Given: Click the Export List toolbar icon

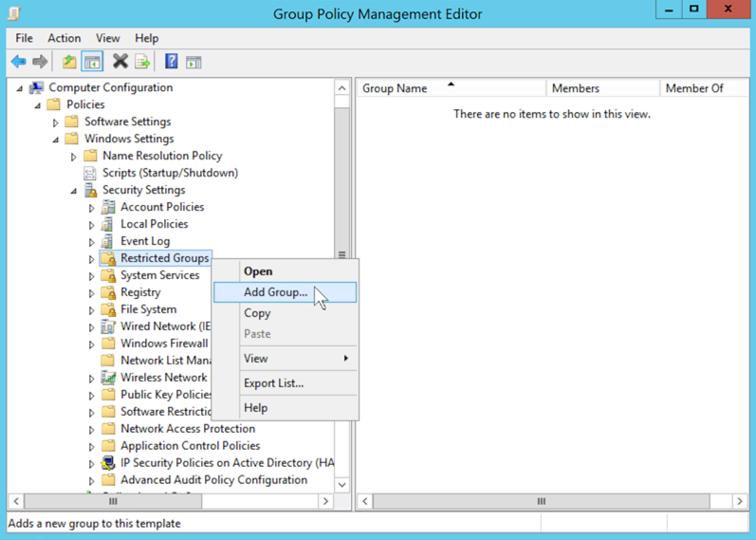Looking at the screenshot, I should tap(142, 63).
